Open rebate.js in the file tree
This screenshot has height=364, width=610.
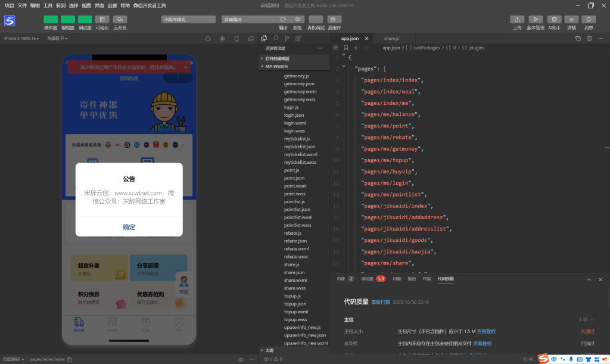pos(292,234)
